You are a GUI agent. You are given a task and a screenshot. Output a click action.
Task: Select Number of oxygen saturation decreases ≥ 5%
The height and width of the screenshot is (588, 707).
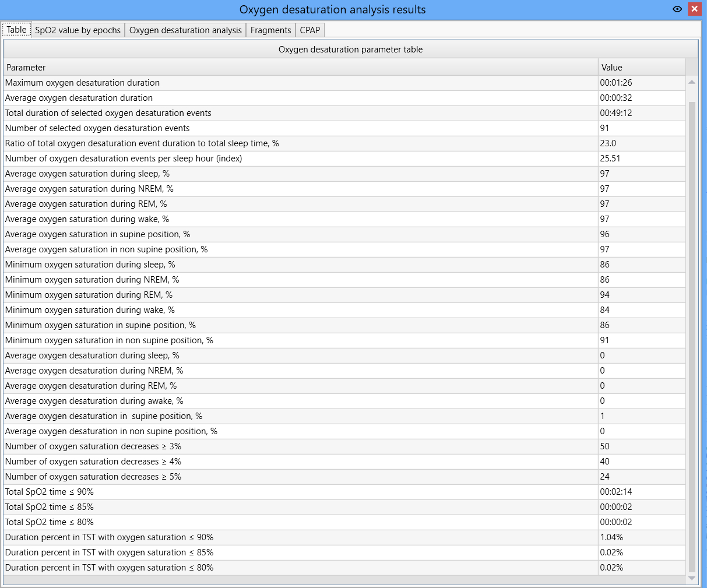344,477
